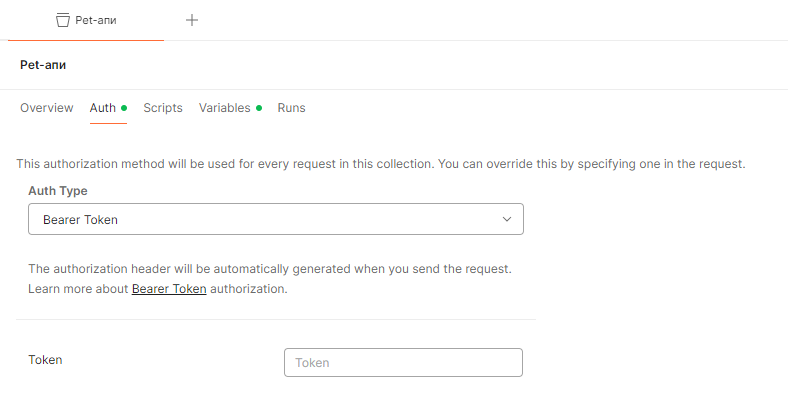Viewport: 788px width, 416px height.
Task: Click the automatically generated header notice text
Action: [x=270, y=270]
